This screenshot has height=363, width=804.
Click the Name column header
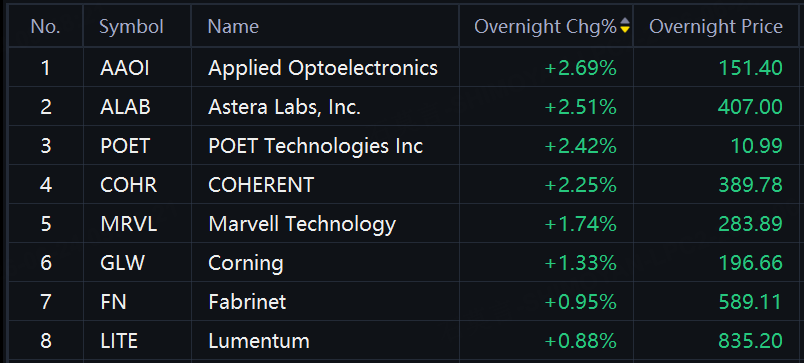(x=233, y=27)
